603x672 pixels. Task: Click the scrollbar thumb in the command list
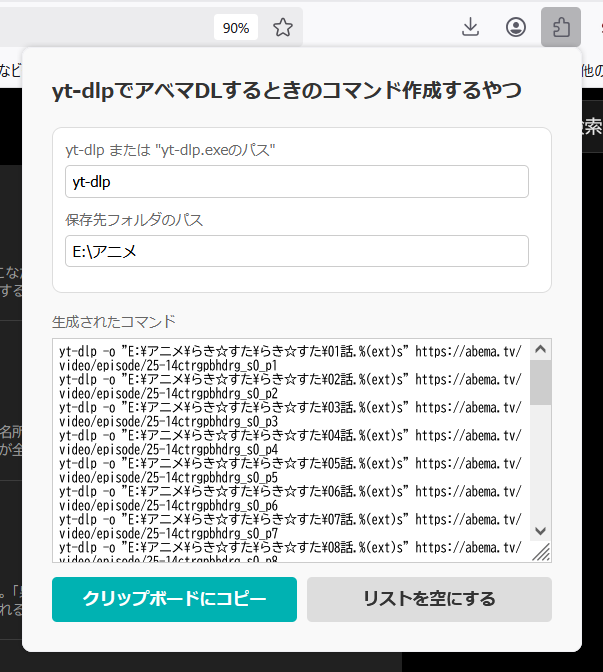pos(541,383)
